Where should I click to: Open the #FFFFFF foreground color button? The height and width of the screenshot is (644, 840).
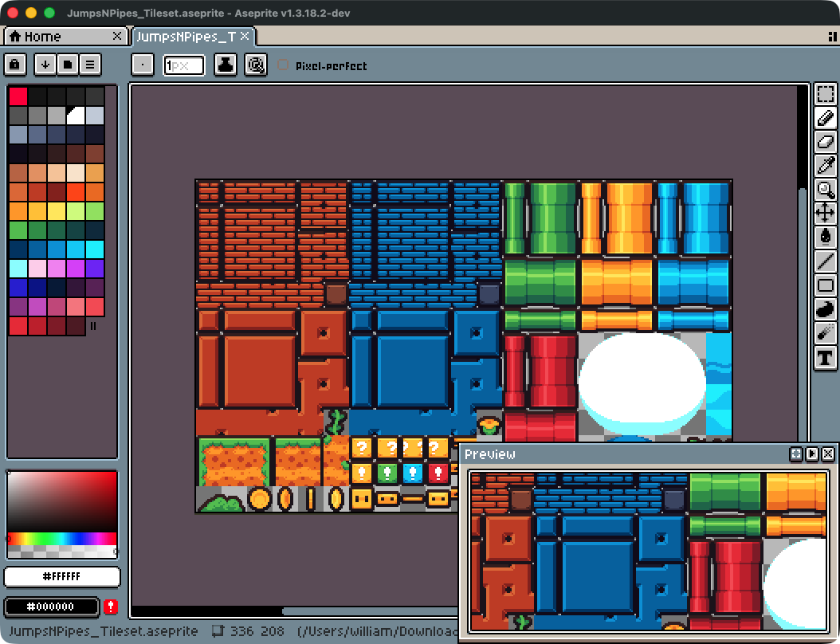(62, 577)
